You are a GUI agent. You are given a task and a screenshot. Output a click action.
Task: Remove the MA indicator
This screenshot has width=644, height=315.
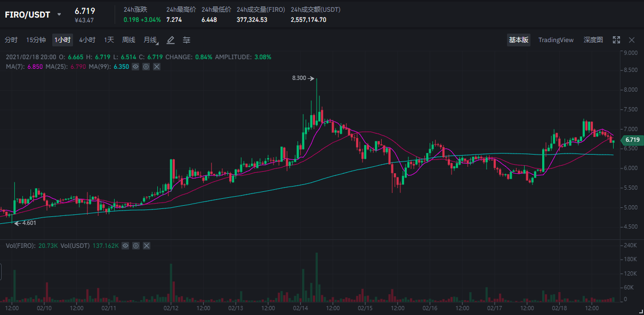157,67
